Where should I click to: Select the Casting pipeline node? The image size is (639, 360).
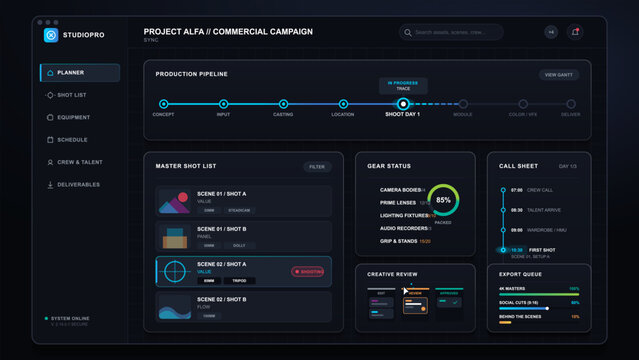coord(283,104)
